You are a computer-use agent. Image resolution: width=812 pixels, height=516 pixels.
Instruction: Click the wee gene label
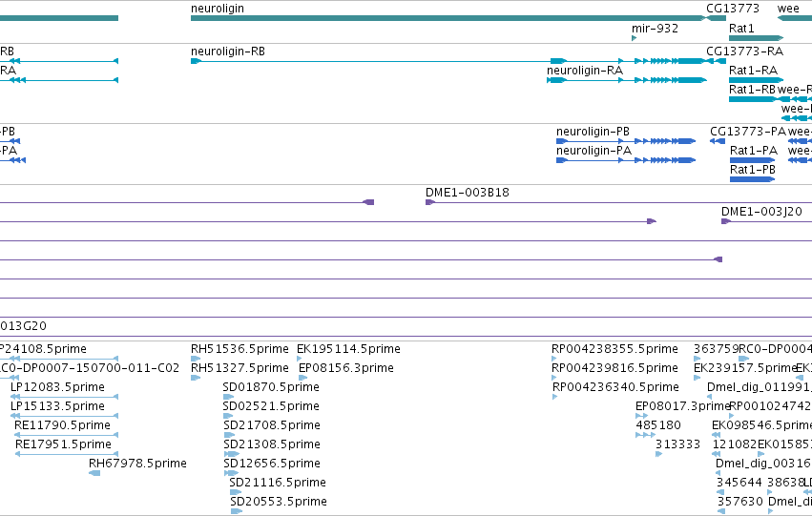(x=787, y=9)
